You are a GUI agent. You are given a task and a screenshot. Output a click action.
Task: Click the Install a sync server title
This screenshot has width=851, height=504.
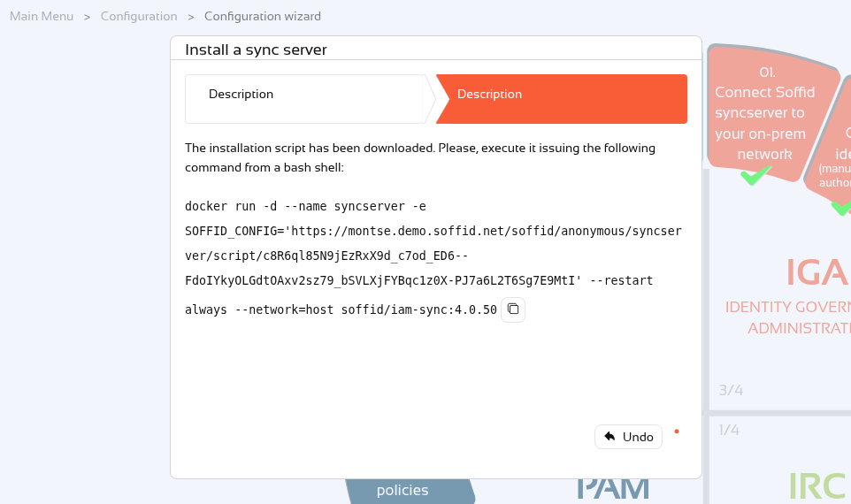(257, 50)
